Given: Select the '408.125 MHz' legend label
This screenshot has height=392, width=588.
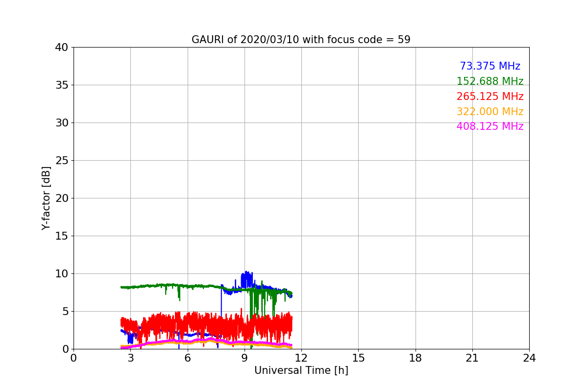Looking at the screenshot, I should tap(490, 126).
